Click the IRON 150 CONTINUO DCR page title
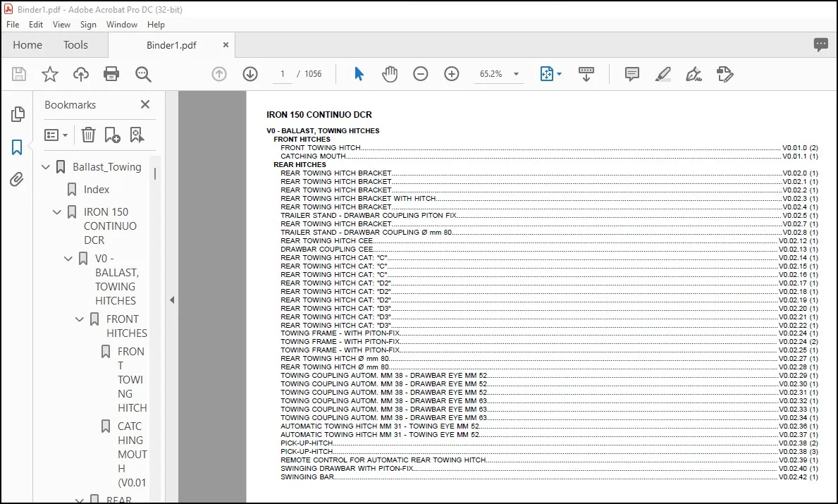 pos(319,114)
